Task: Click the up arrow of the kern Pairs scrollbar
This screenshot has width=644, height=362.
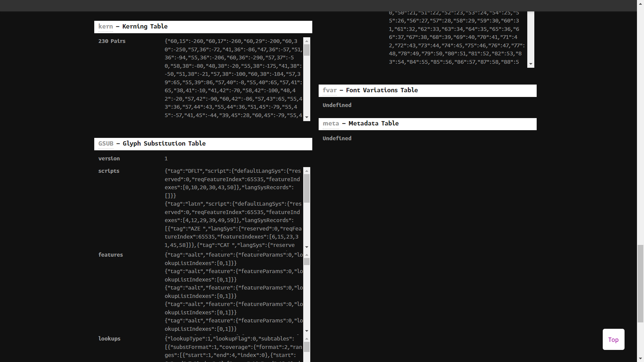Action: click(306, 41)
